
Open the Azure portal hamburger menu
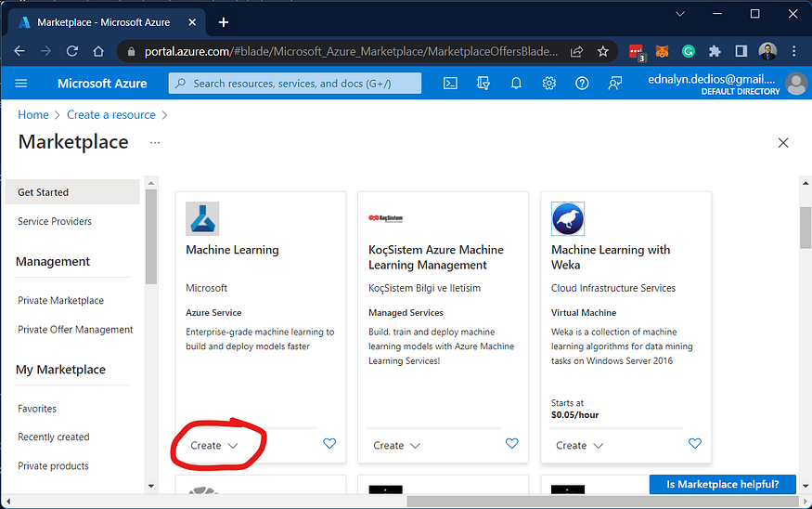(21, 83)
